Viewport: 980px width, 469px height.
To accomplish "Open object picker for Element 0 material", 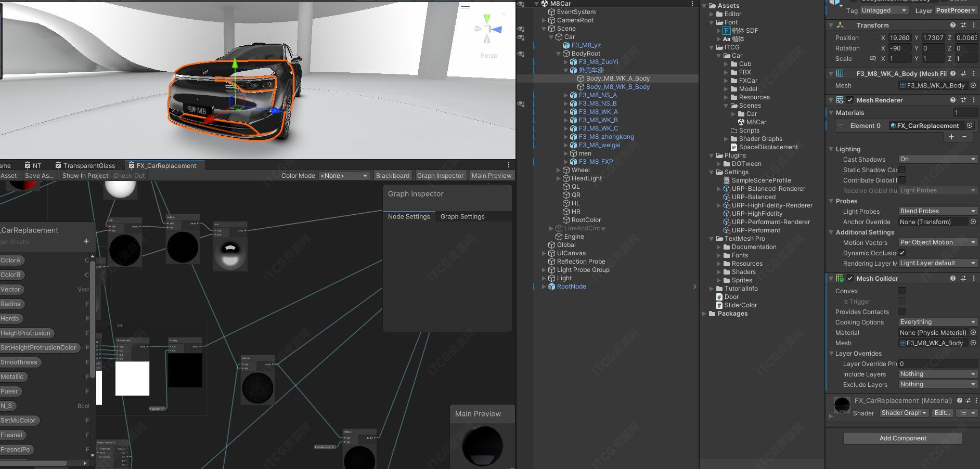I will [x=970, y=125].
